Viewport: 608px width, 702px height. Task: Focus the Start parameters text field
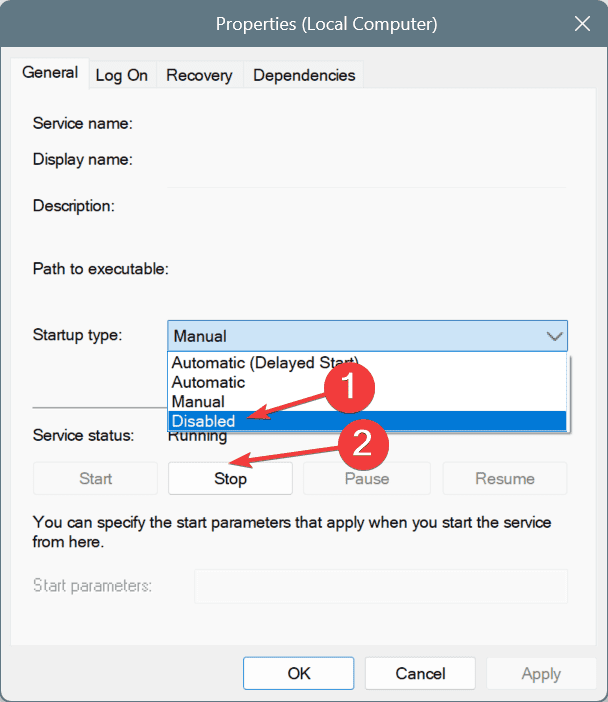pyautogui.click(x=380, y=586)
